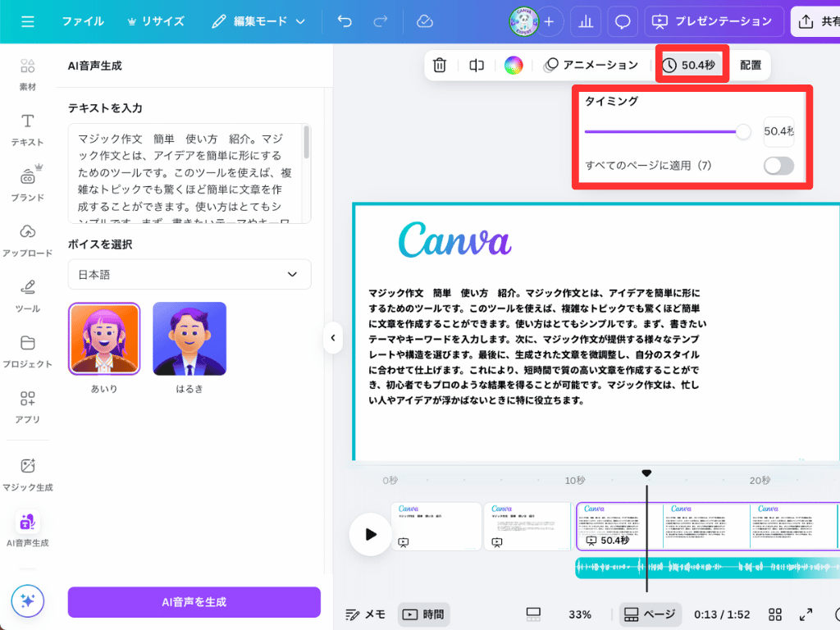840x630 pixels.
Task: Play the video timeline
Action: [370, 534]
